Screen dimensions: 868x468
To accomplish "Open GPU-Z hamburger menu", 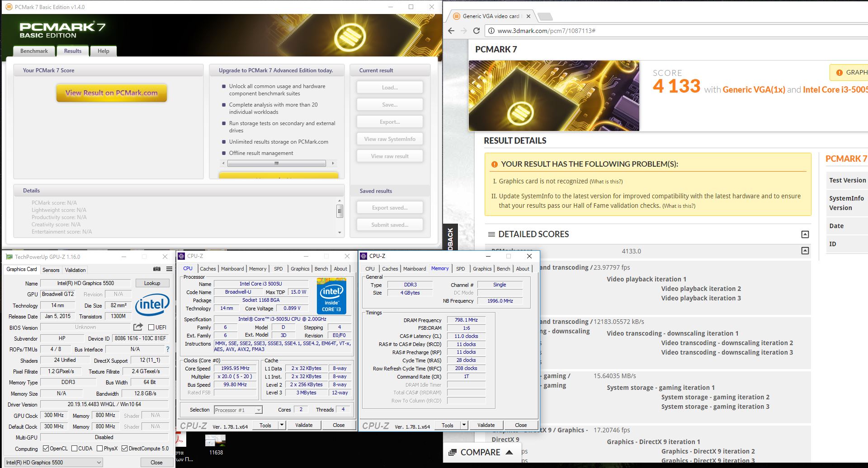I will pos(169,269).
